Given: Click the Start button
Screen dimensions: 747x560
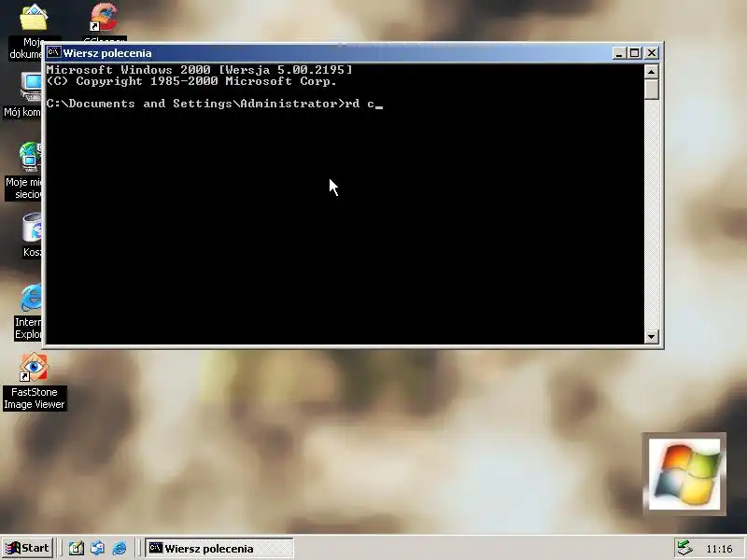Looking at the screenshot, I should coord(28,548).
